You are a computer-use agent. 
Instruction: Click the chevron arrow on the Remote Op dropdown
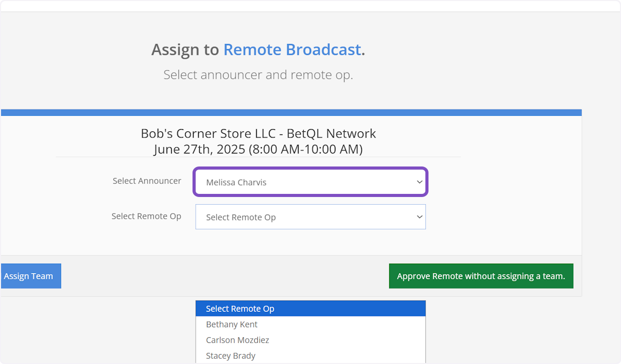tap(419, 217)
